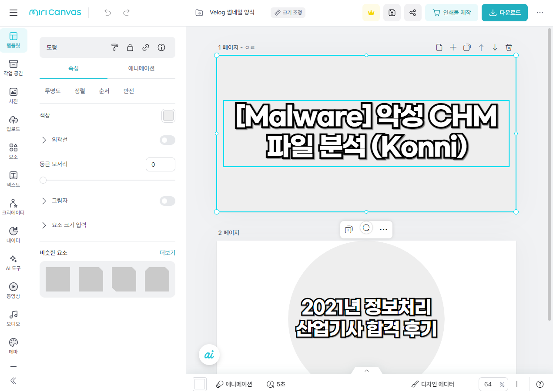Open sharing options via the share icon
This screenshot has width=553, height=392.
412,13
